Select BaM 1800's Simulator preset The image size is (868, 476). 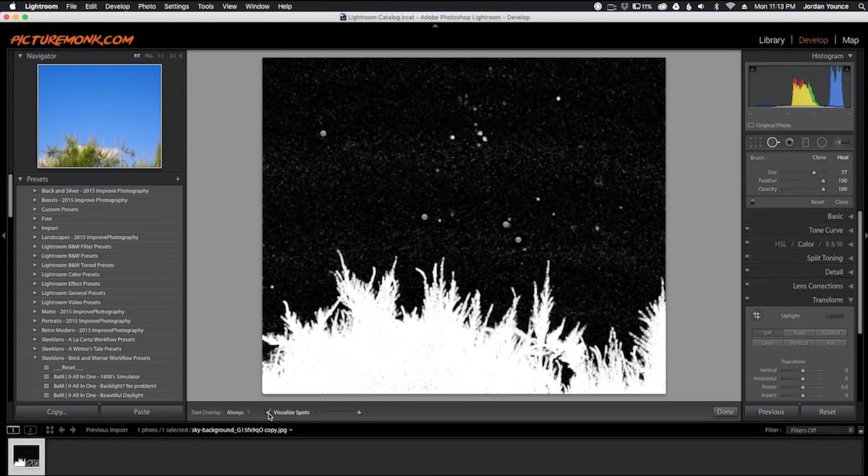[97, 377]
